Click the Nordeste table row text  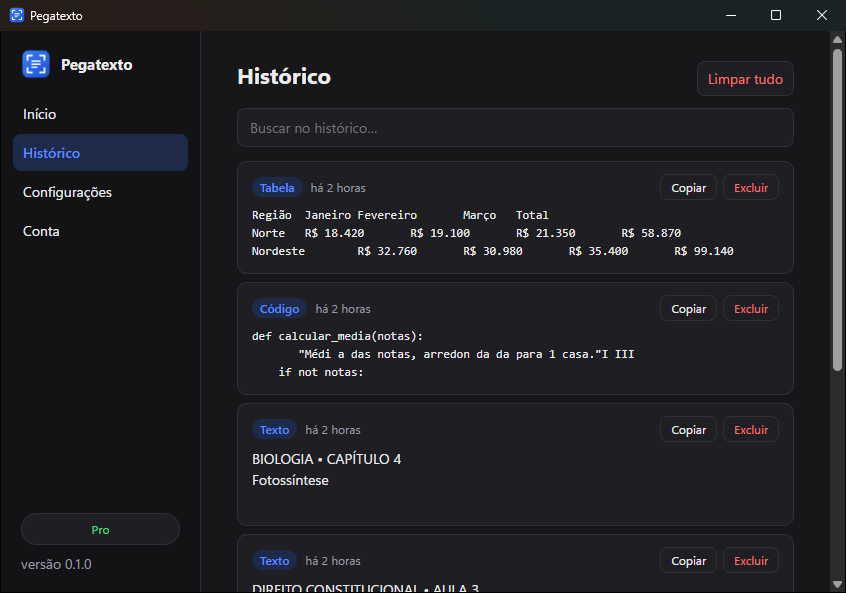[x=493, y=251]
